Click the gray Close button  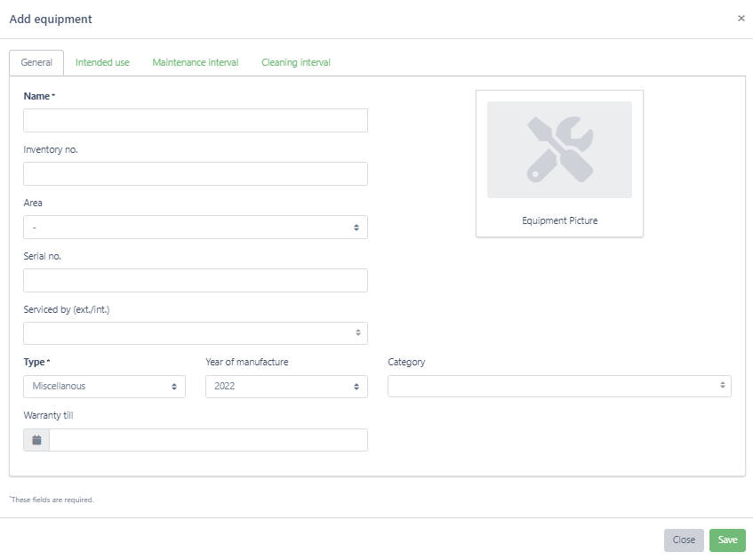point(684,540)
